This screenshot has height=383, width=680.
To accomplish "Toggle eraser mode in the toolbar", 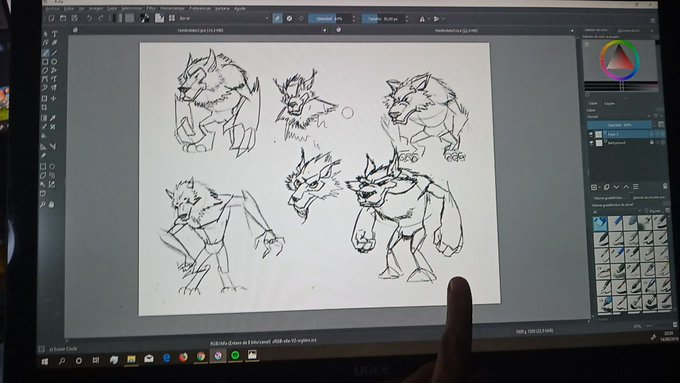I will point(277,18).
